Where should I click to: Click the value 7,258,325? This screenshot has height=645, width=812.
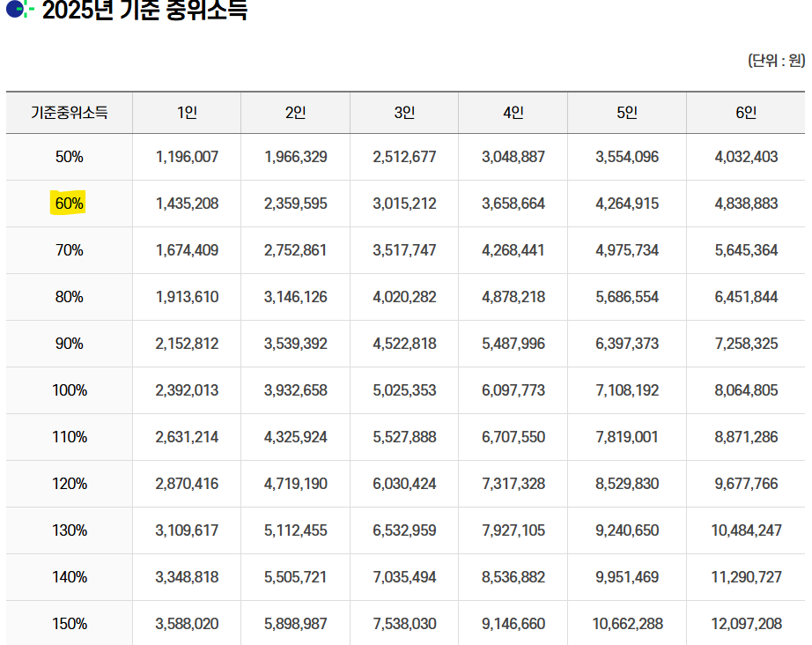tap(746, 344)
